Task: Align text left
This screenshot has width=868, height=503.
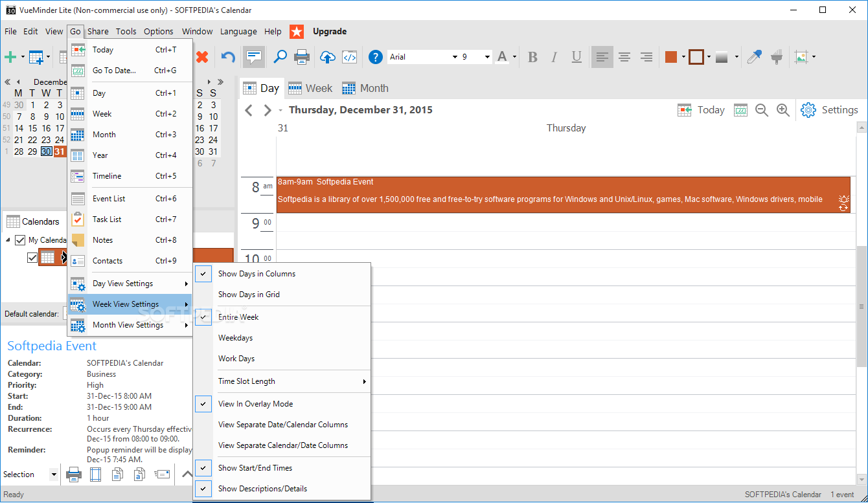Action: pos(602,57)
